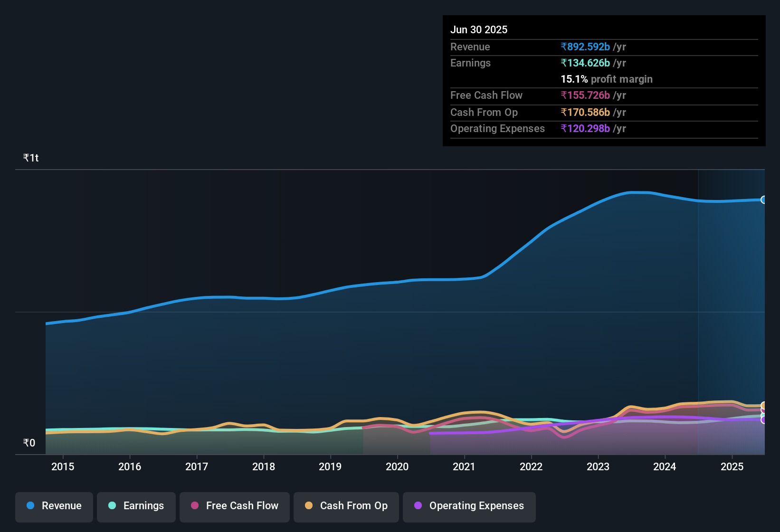The width and height of the screenshot is (780, 532).
Task: Click the orange Cash From Op dot icon
Action: click(x=309, y=506)
